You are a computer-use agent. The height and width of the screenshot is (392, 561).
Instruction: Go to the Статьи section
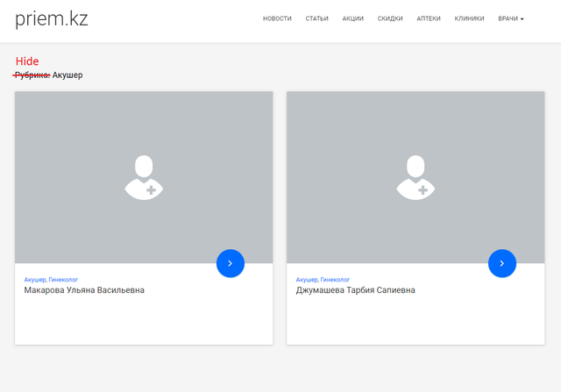coord(316,18)
